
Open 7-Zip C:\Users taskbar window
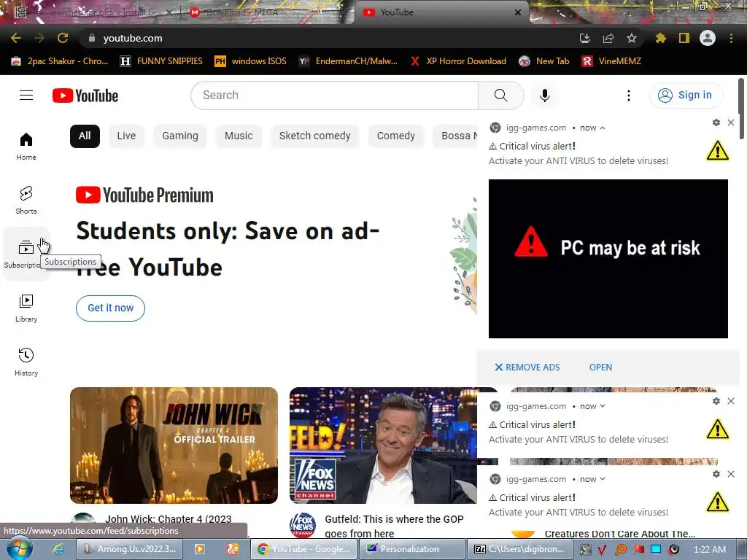pyautogui.click(x=519, y=549)
